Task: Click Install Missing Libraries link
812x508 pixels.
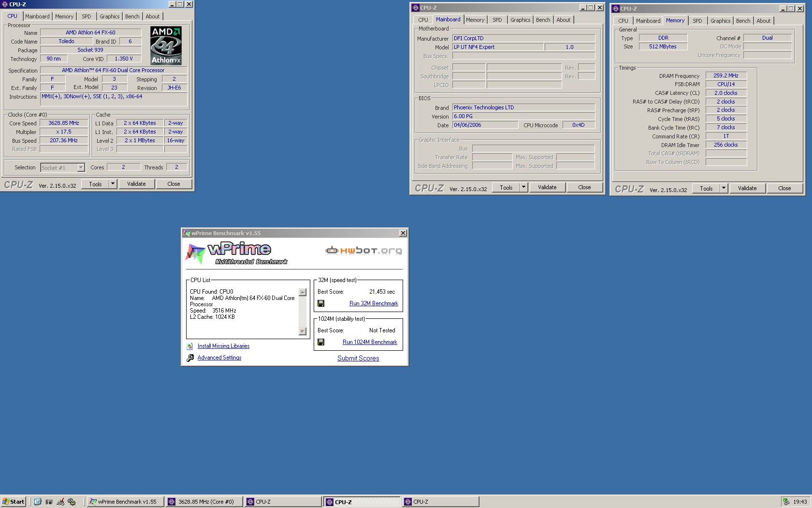Action: tap(223, 346)
